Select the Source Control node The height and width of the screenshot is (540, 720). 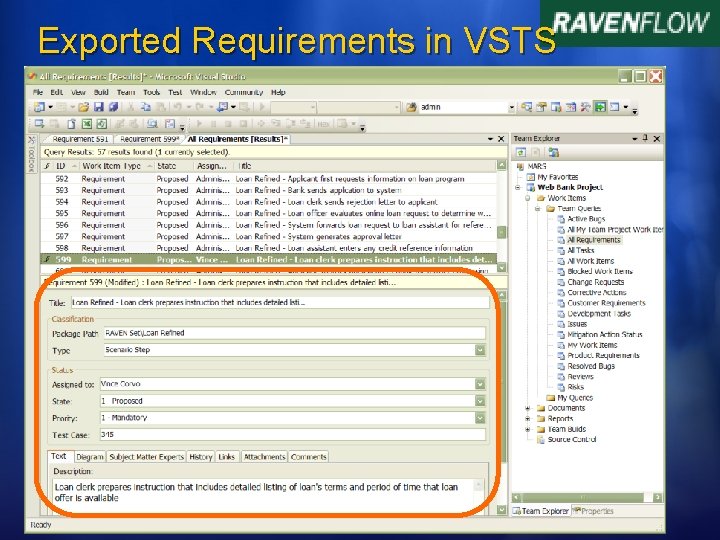point(567,440)
